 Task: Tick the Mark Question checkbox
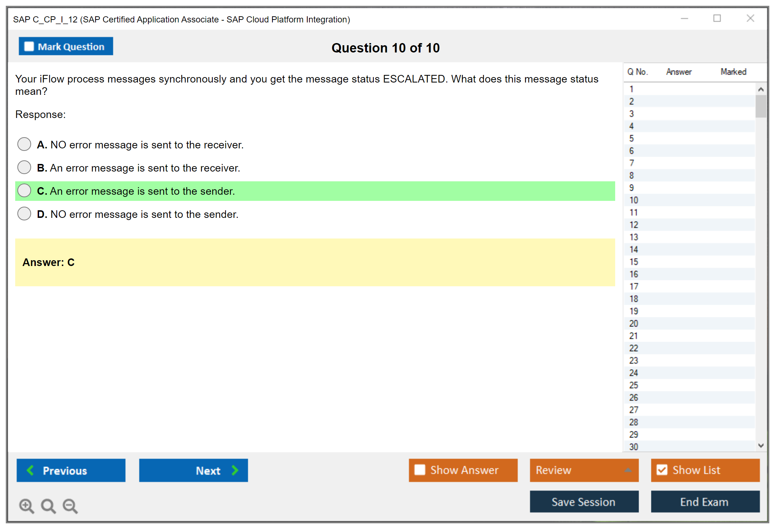tap(29, 46)
